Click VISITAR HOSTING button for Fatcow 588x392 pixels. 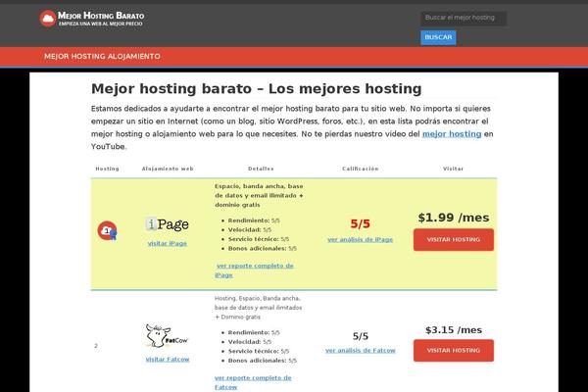(x=454, y=351)
